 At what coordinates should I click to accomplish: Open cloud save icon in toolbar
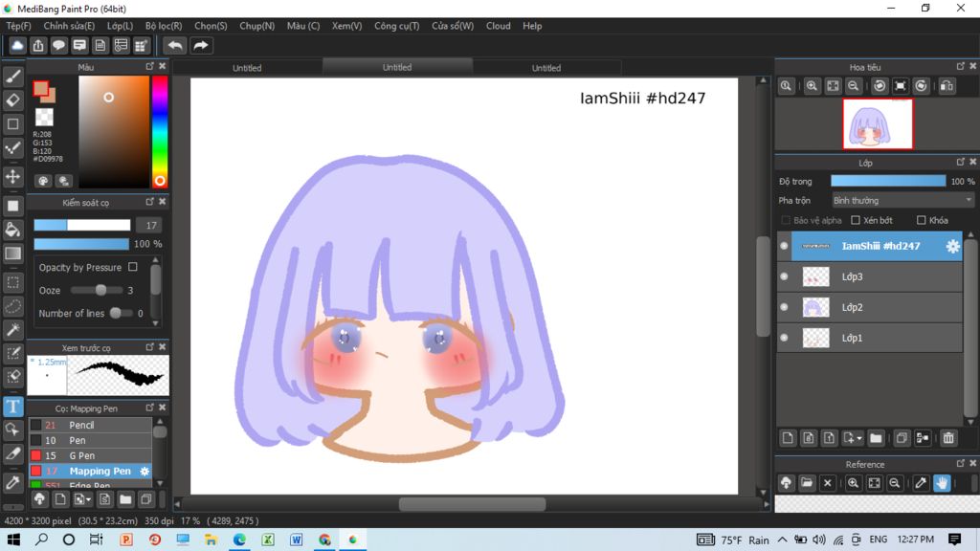click(x=17, y=46)
